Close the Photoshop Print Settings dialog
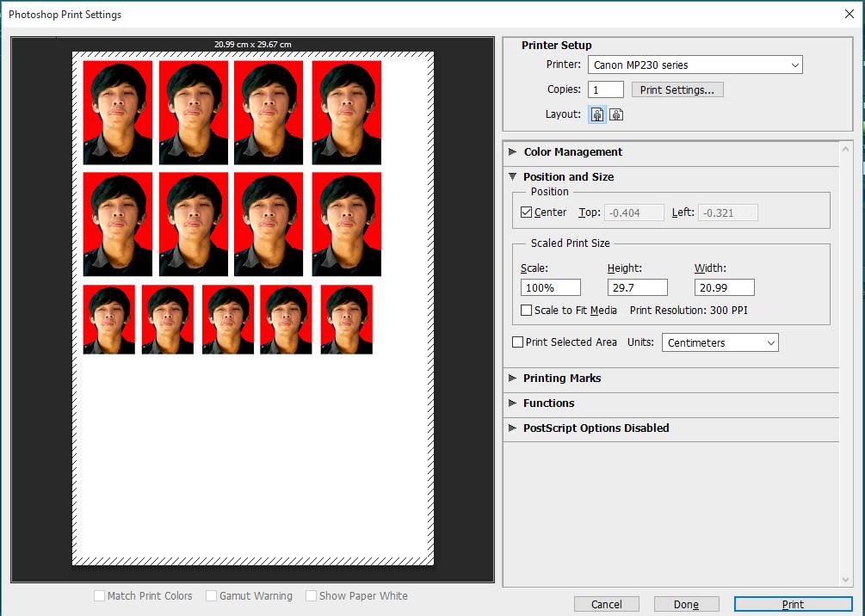The image size is (865, 616). [850, 14]
